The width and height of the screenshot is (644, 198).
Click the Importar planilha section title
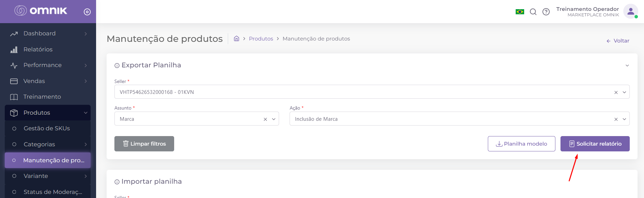point(151,181)
